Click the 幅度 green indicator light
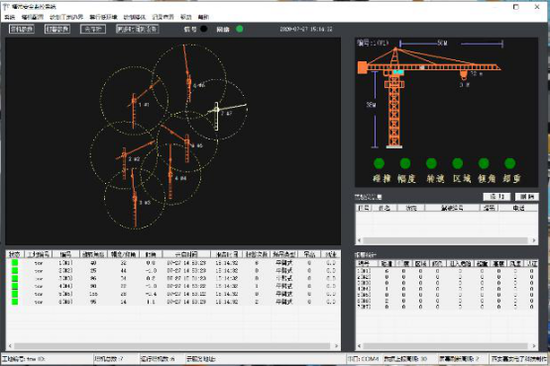 pyautogui.click(x=405, y=163)
